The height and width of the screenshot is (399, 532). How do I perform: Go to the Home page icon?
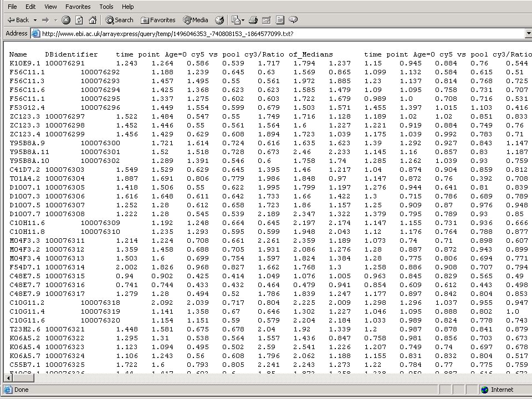click(93, 21)
